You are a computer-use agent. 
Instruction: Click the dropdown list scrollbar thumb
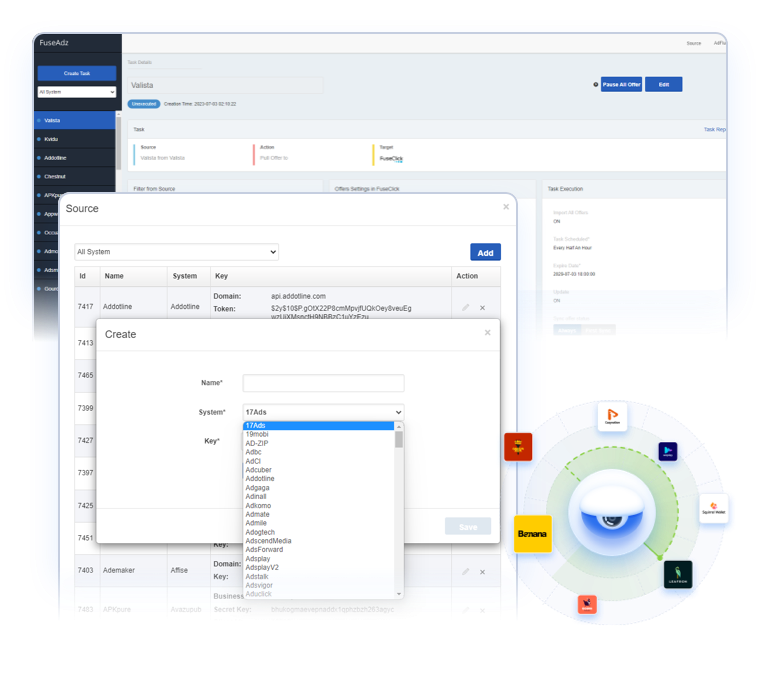[399, 439]
